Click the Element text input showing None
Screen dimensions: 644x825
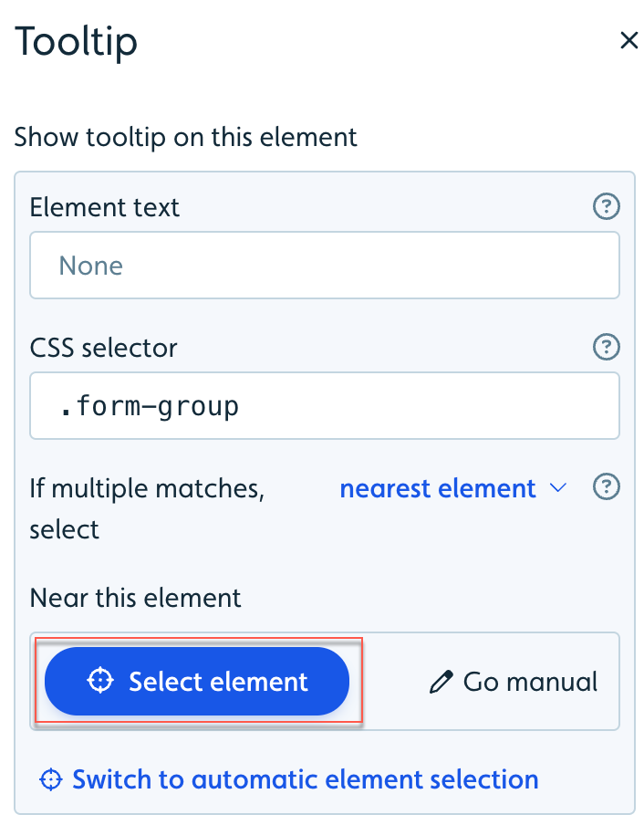click(325, 266)
